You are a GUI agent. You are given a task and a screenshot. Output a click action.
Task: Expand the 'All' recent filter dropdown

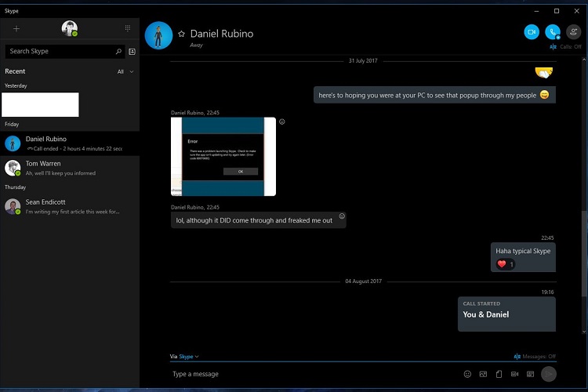coord(125,71)
